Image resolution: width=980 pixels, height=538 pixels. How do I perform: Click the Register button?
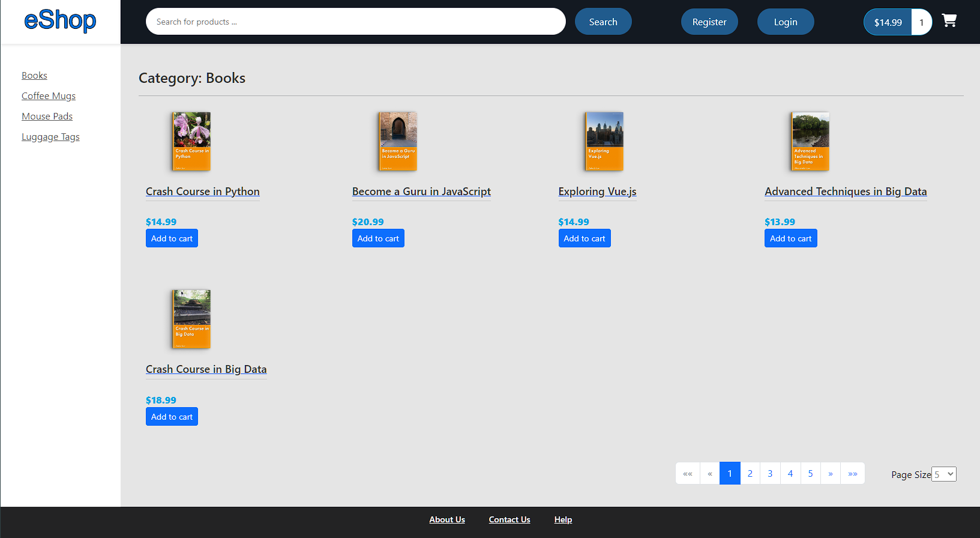point(709,22)
